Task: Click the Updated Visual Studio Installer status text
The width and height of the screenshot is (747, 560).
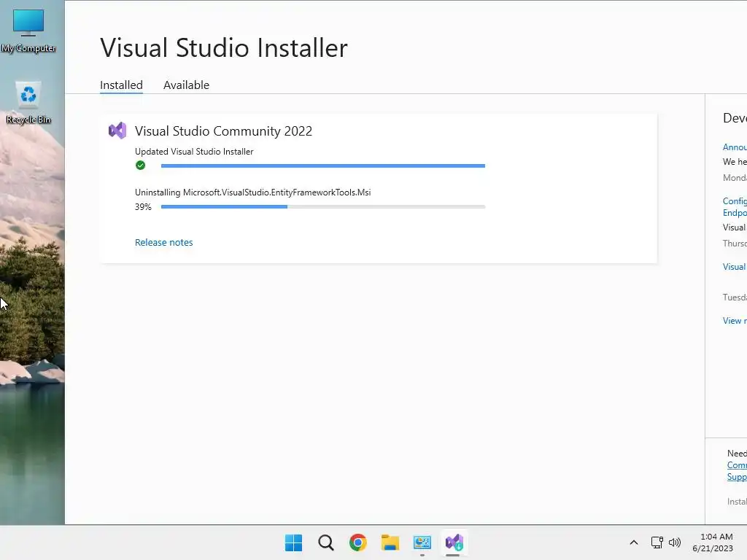Action: pos(194,152)
